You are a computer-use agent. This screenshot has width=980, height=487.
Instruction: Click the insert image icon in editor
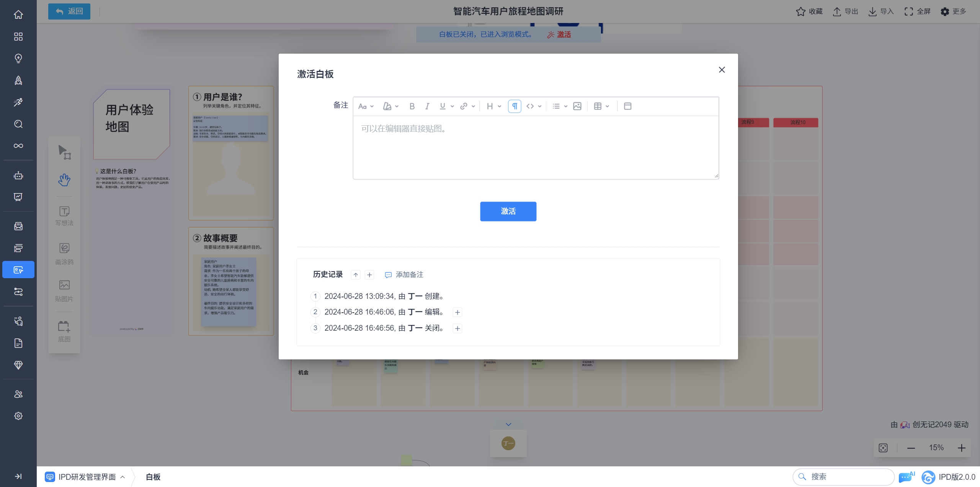coord(577,106)
